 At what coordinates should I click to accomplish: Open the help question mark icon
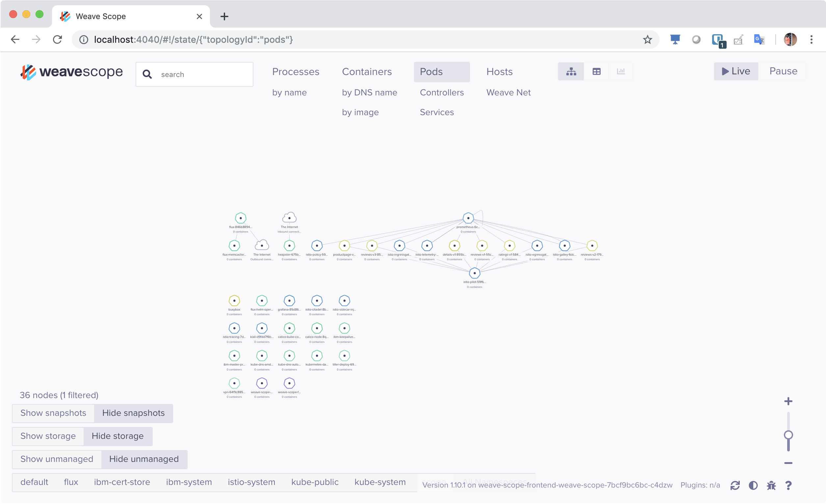[788, 485]
